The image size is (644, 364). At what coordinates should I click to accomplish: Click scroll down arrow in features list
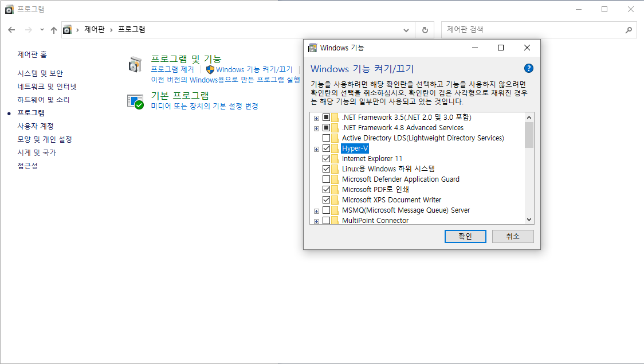529,220
